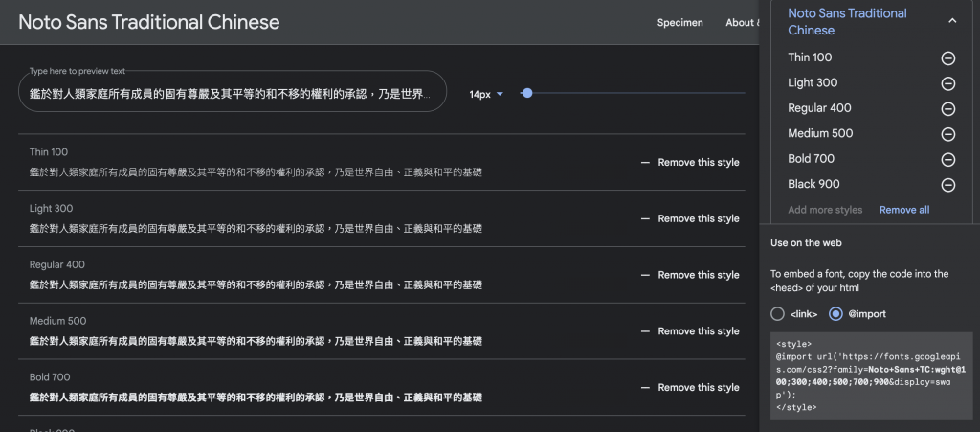Click the preview text input field
This screenshot has width=980, height=432.
coord(233,91)
